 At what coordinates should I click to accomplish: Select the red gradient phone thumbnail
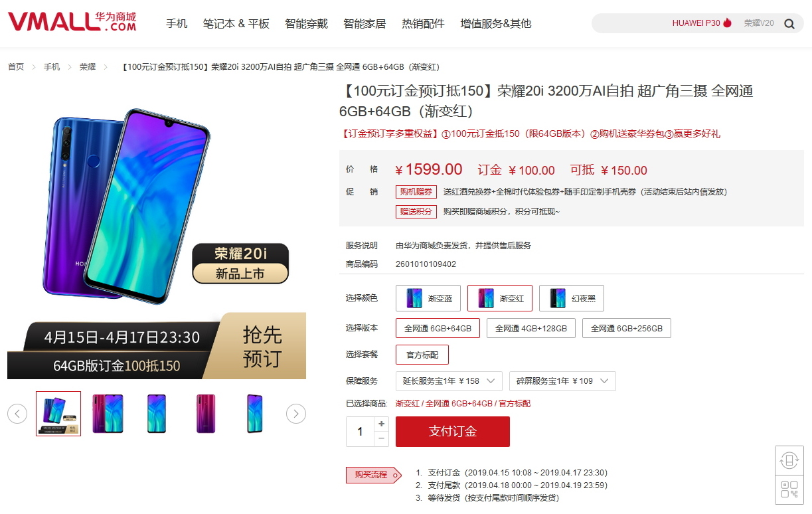tap(205, 414)
